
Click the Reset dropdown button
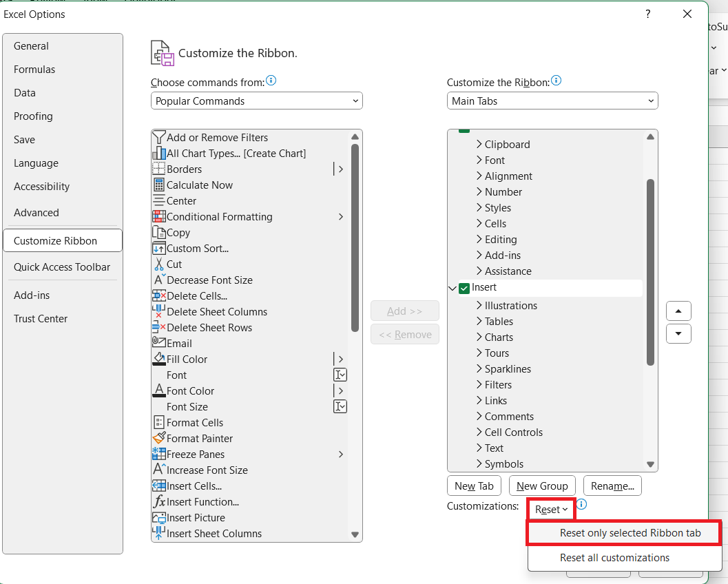click(x=551, y=509)
